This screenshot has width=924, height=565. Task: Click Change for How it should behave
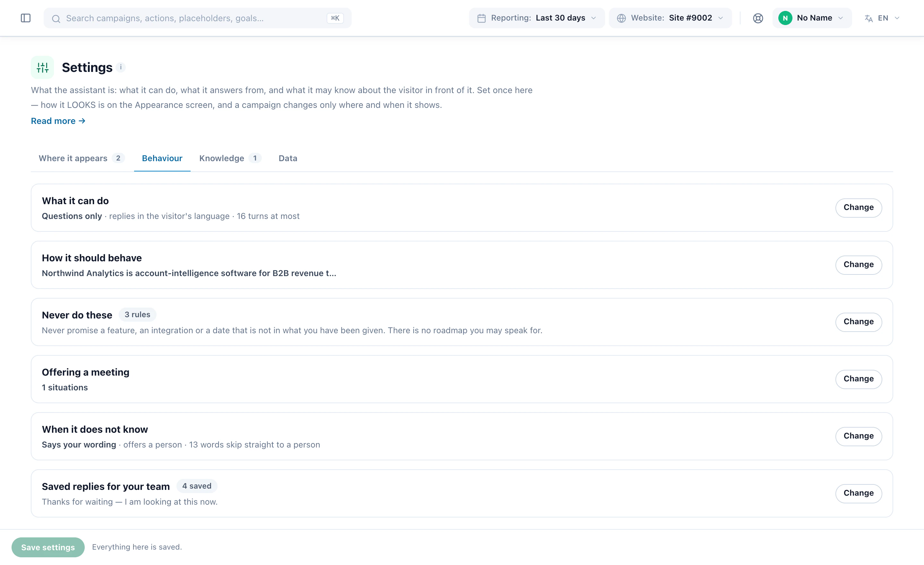858,265
